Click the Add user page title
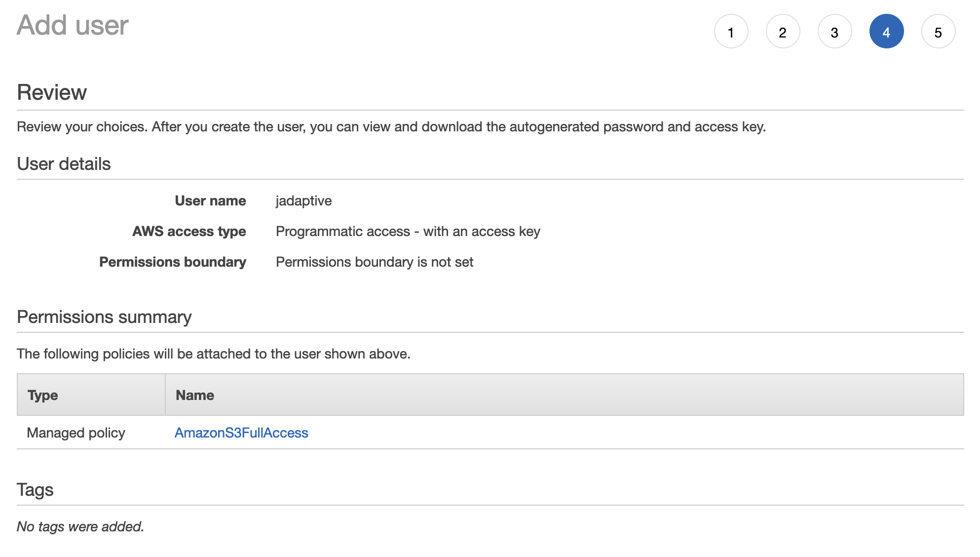 click(73, 25)
